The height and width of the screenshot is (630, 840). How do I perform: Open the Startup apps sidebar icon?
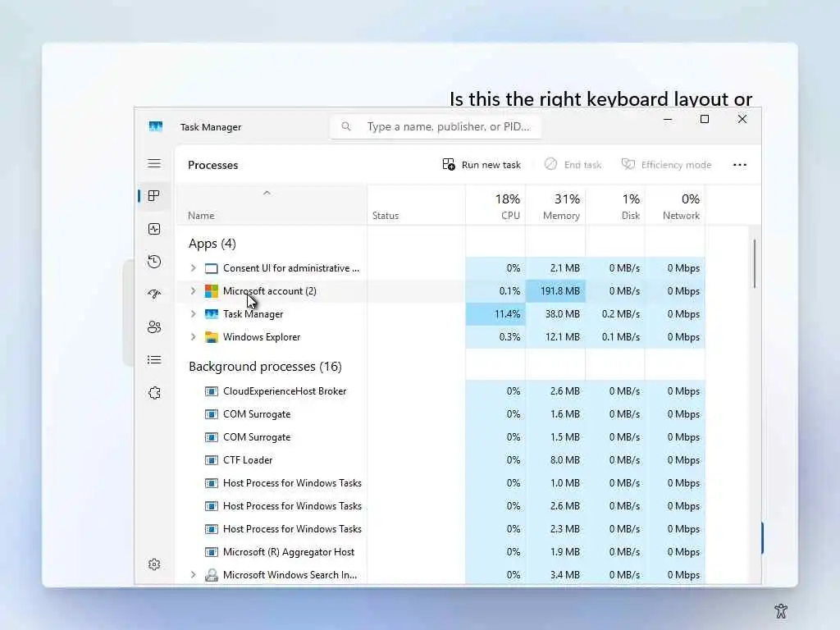(x=154, y=294)
